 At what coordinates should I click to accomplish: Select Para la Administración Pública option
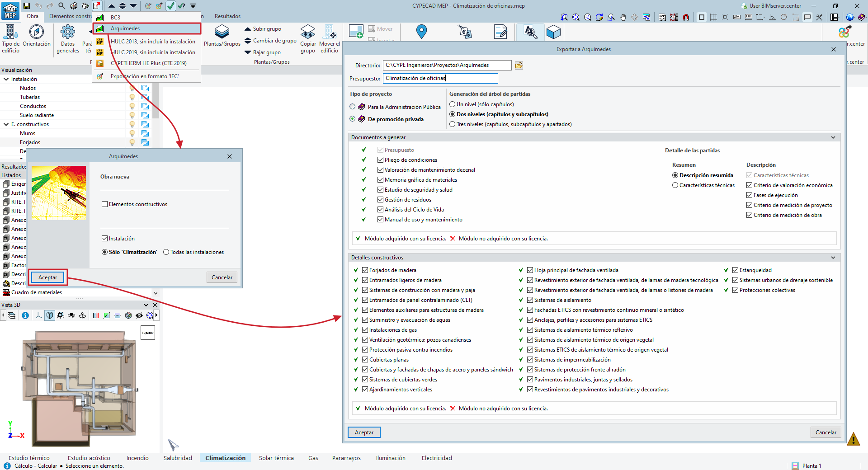pos(353,107)
